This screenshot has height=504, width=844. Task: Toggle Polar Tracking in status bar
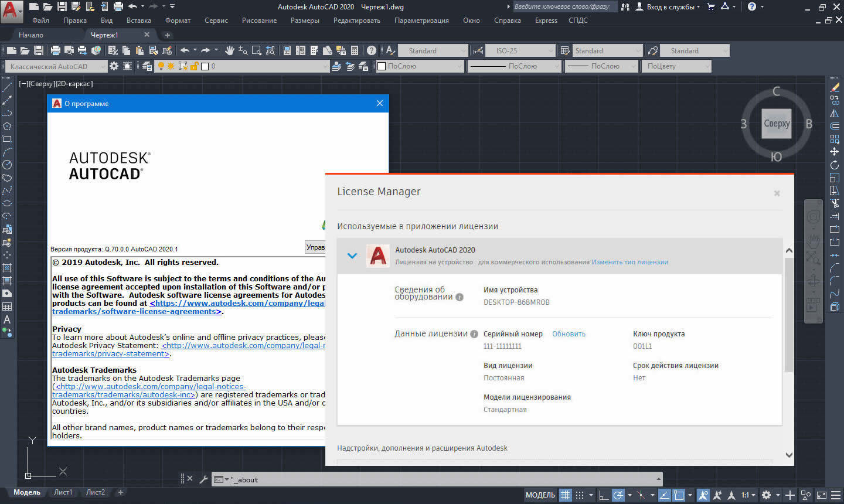[618, 495]
